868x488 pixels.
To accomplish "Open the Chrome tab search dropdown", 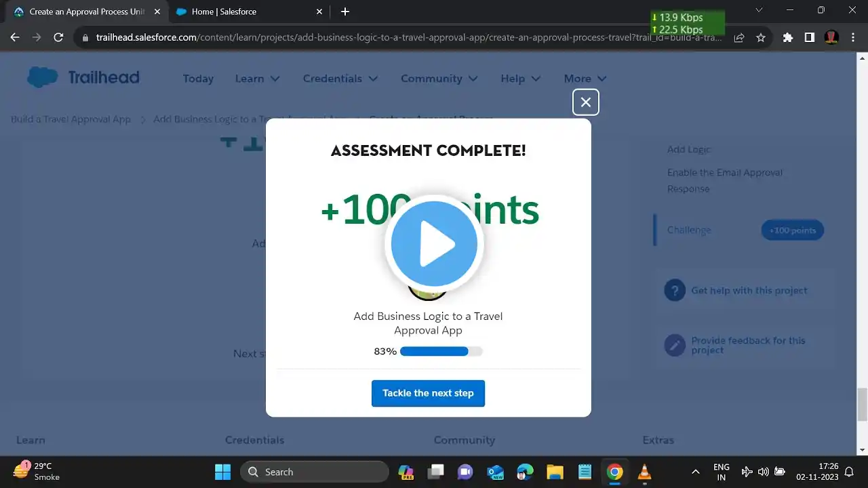I will pos(759,10).
